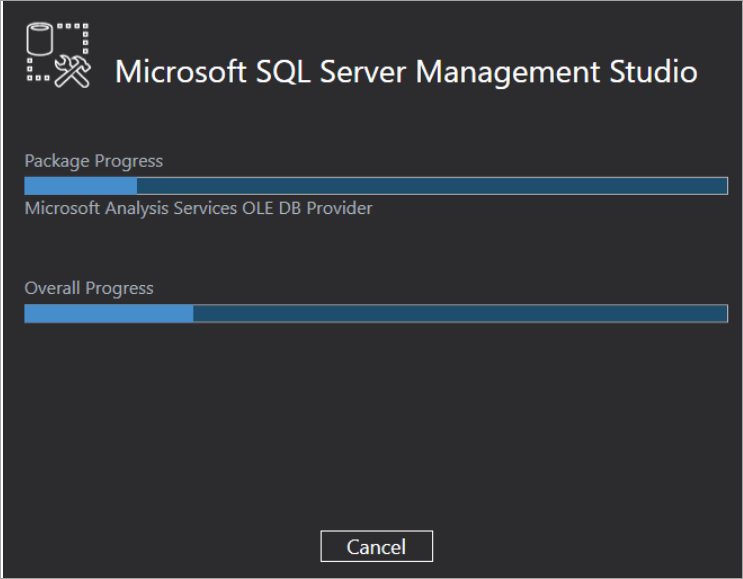The width and height of the screenshot is (743, 579).
Task: Click the unfilled part of Overall Progress bar
Action: click(460, 313)
